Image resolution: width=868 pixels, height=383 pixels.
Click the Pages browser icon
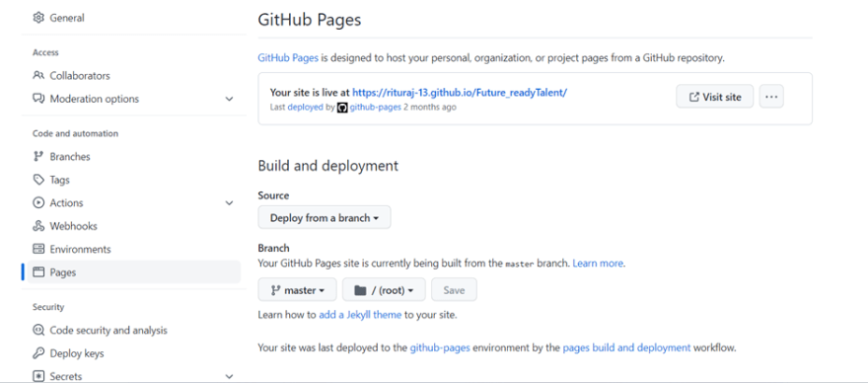(38, 272)
